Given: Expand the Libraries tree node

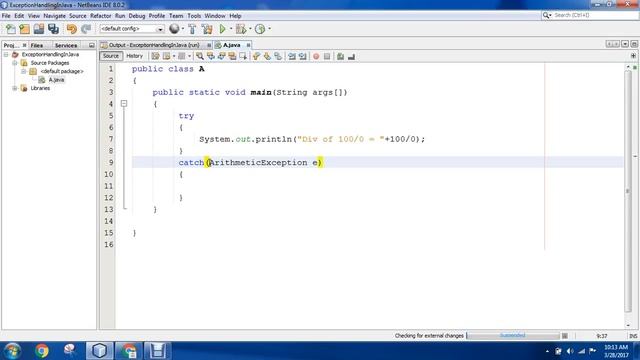Looking at the screenshot, I should click(15, 88).
